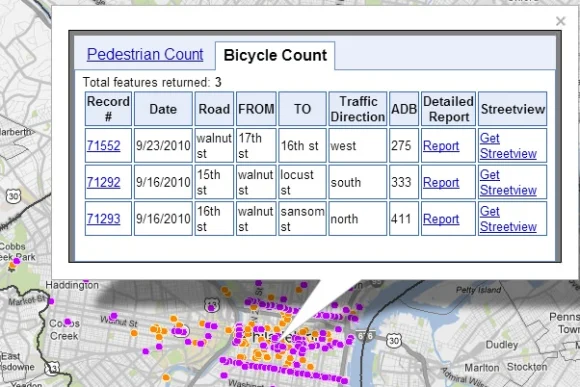Image resolution: width=580 pixels, height=387 pixels.
Task: Click the US 30 highway shield near Haddington
Action: point(13,196)
